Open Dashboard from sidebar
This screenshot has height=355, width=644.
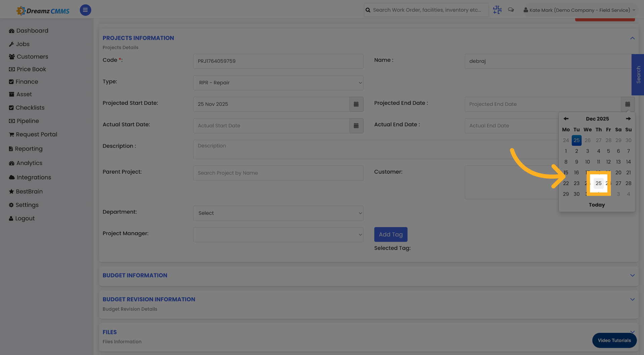tap(29, 31)
